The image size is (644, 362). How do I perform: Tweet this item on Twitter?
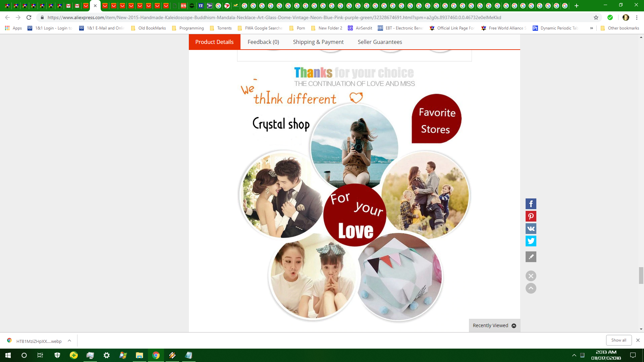(531, 241)
